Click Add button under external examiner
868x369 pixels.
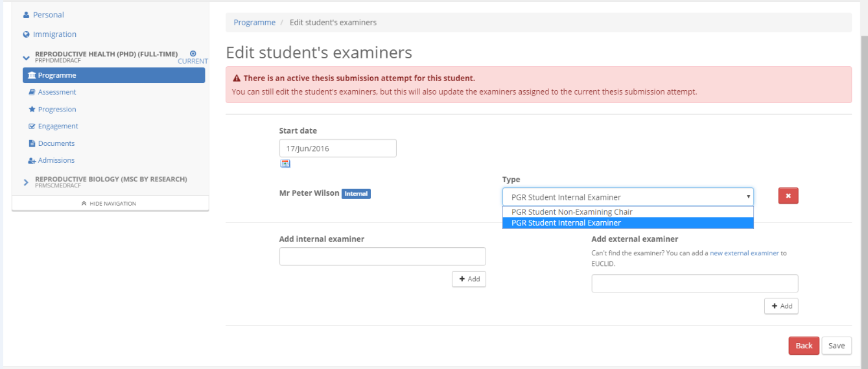[x=781, y=306]
